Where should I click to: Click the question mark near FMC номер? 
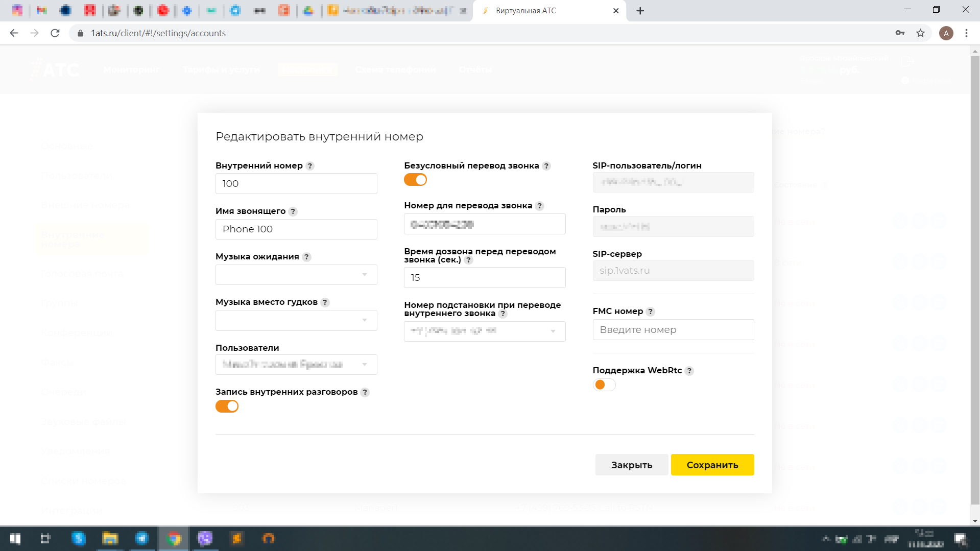[x=651, y=311]
